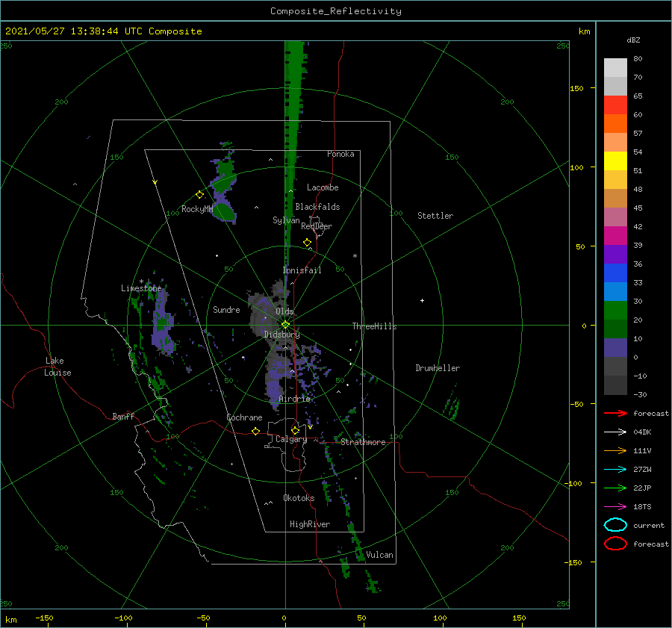
Task: Pick the magenta swatch between 42 and 39
Action: (615, 236)
